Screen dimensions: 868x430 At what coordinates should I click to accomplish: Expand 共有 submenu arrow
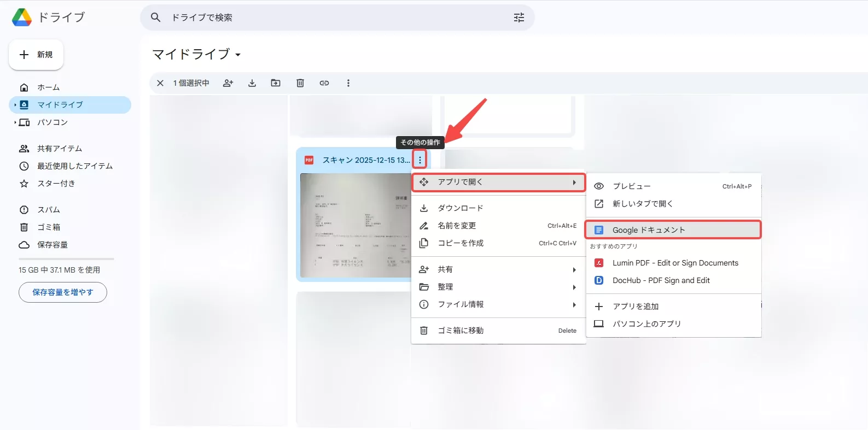pyautogui.click(x=574, y=269)
